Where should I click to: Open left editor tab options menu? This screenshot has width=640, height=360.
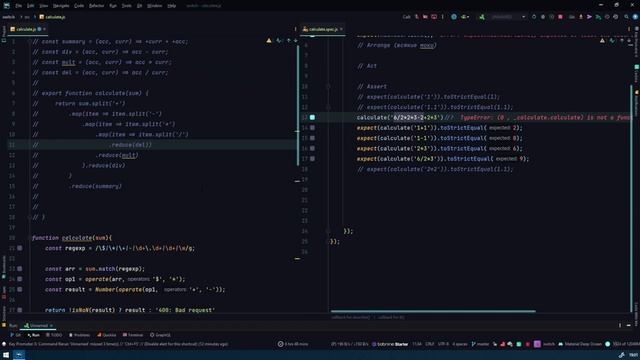[296, 29]
